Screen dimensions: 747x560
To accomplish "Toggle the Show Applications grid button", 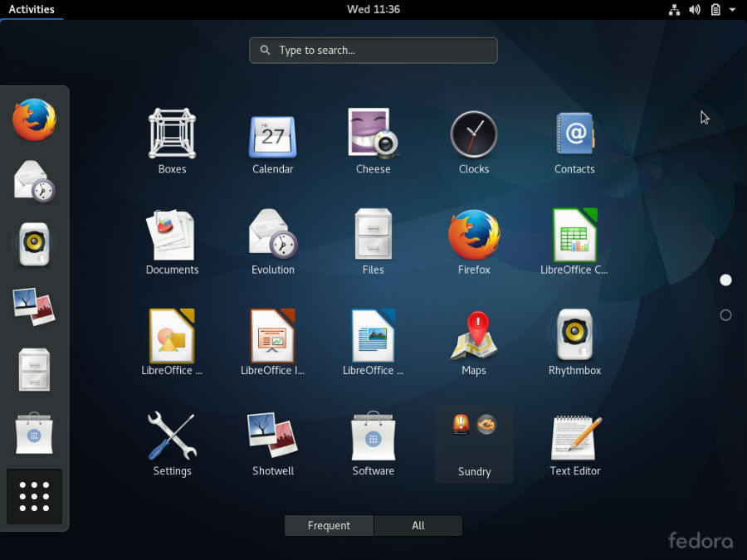I will pos(34,496).
